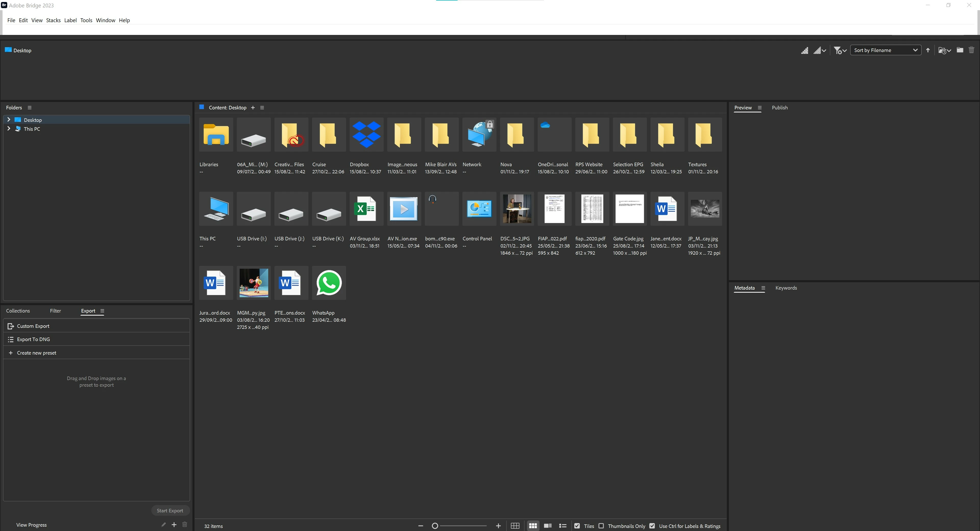Viewport: 980px width, 531px height.
Task: Click Custom Export preset
Action: point(33,326)
